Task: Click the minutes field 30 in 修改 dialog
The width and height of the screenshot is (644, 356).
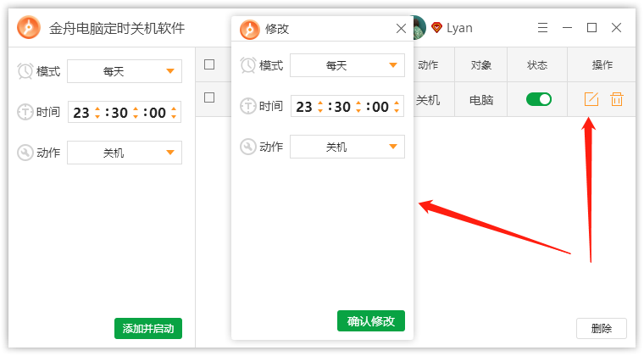Action: click(341, 107)
